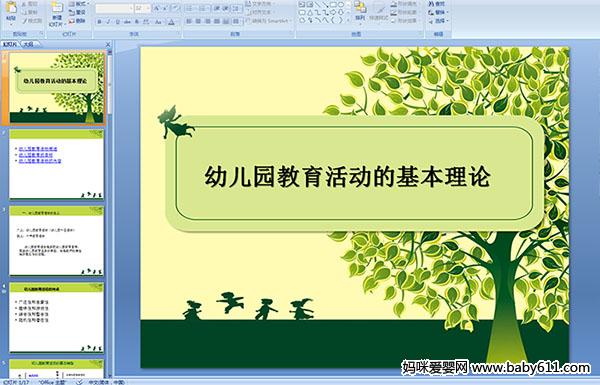
Task: Click the font color button
Action: pyautogui.click(x=172, y=22)
